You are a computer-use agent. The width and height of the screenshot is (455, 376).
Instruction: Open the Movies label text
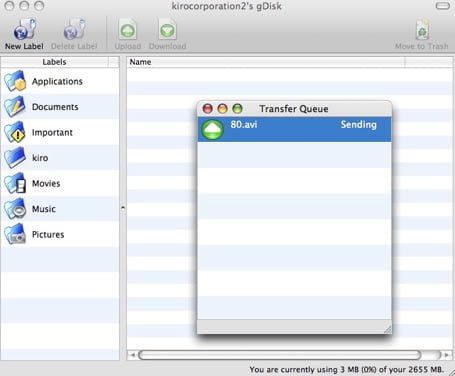tap(46, 183)
